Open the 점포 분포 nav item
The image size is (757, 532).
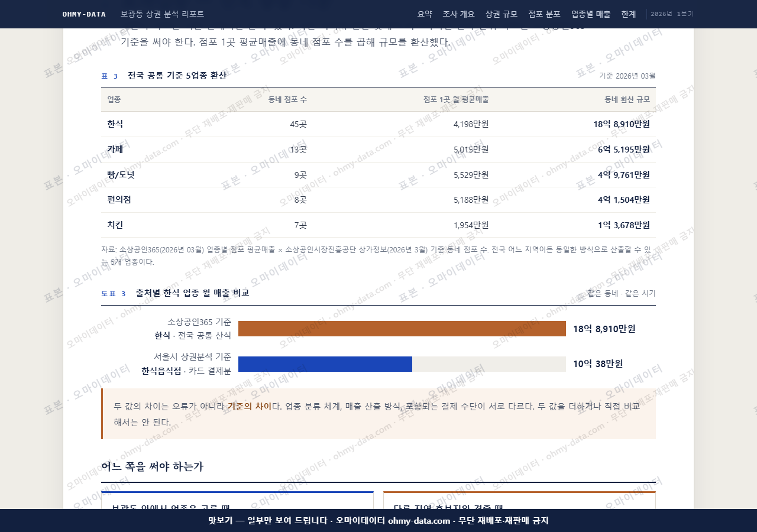[x=544, y=14]
